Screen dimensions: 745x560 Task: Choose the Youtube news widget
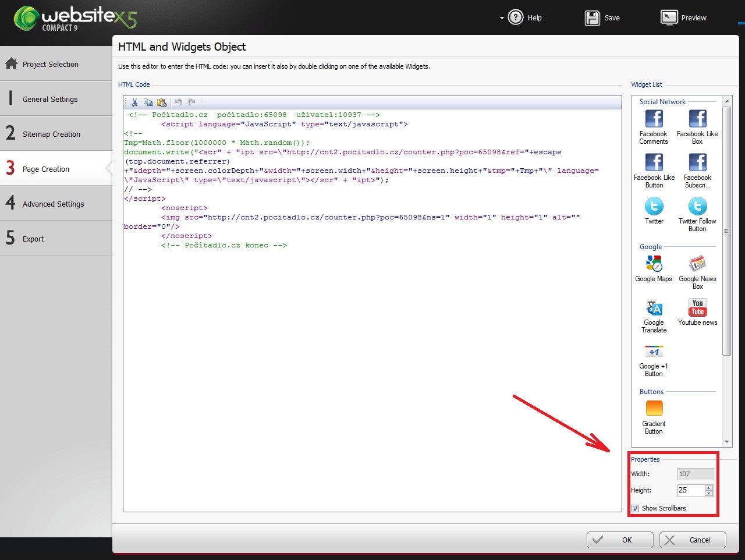(x=697, y=312)
